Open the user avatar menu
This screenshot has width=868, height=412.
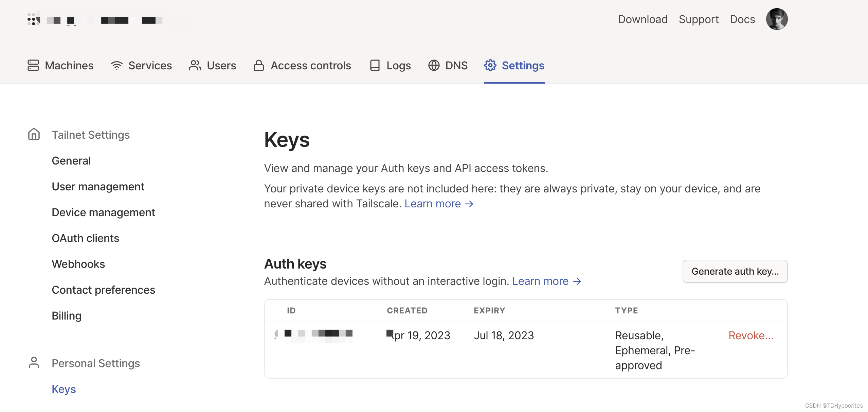pos(777,19)
